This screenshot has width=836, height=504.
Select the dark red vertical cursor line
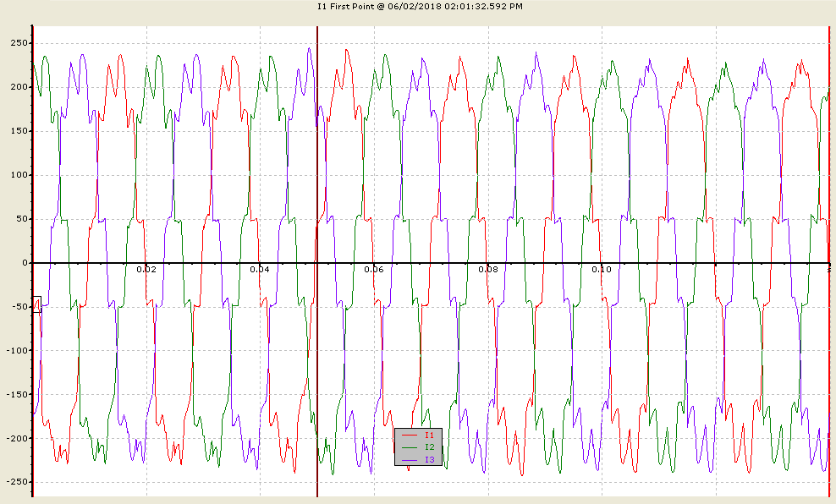[x=317, y=261]
